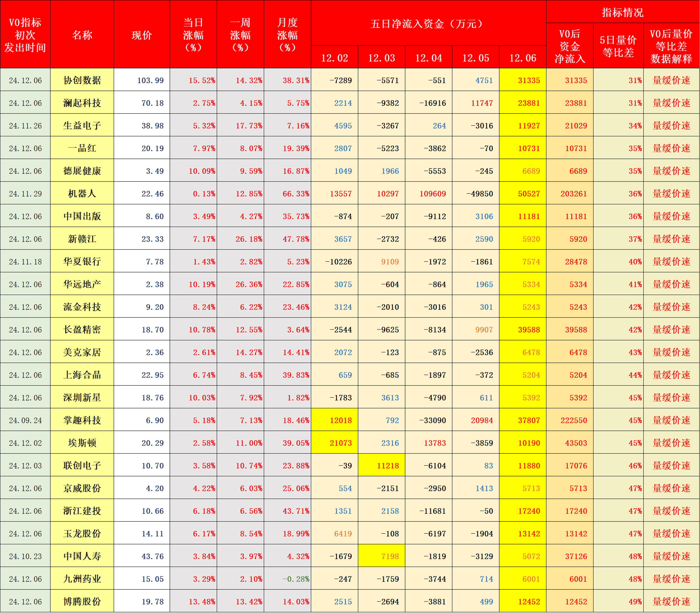The height and width of the screenshot is (613, 700).
Task: Click the 月度涨幅（%） header
Action: pos(287,34)
